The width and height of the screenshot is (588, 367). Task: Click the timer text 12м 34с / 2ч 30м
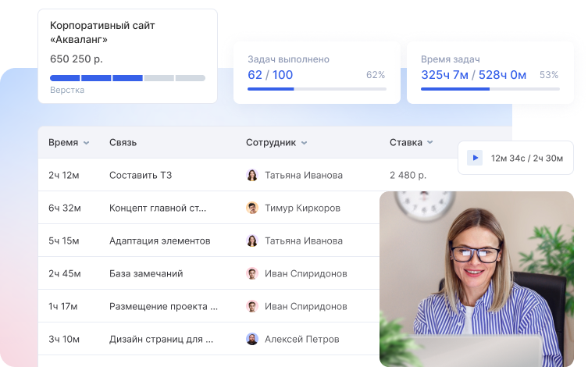coord(527,159)
